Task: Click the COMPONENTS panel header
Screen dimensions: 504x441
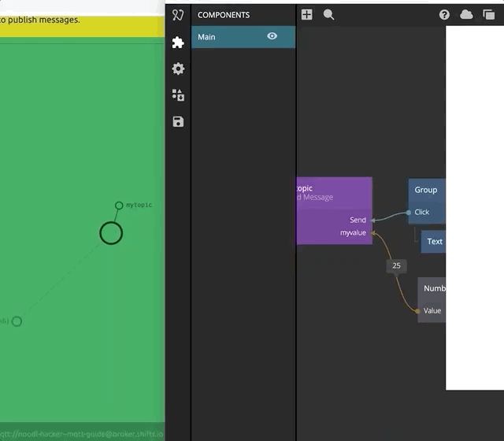Action: (224, 15)
